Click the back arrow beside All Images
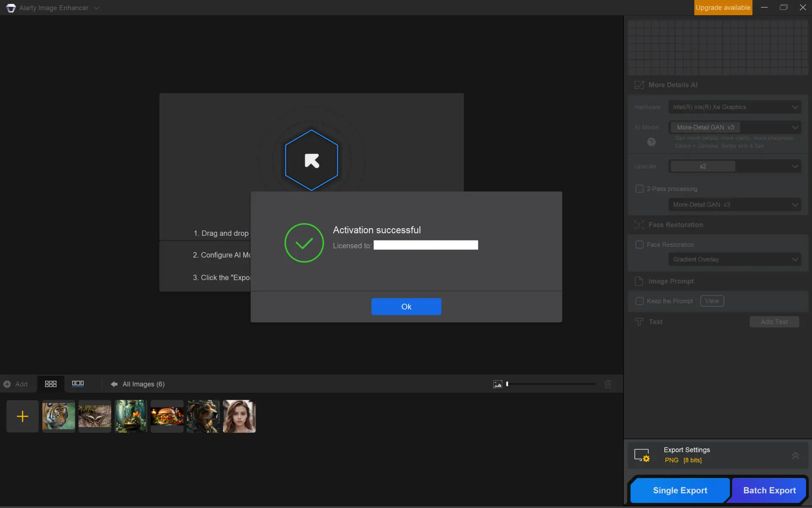The image size is (812, 508). click(114, 384)
